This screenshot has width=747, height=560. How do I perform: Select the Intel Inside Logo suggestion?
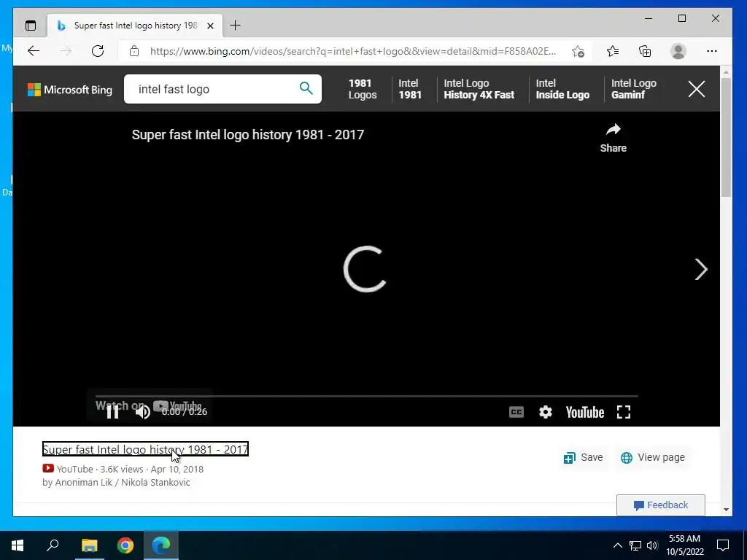[562, 89]
